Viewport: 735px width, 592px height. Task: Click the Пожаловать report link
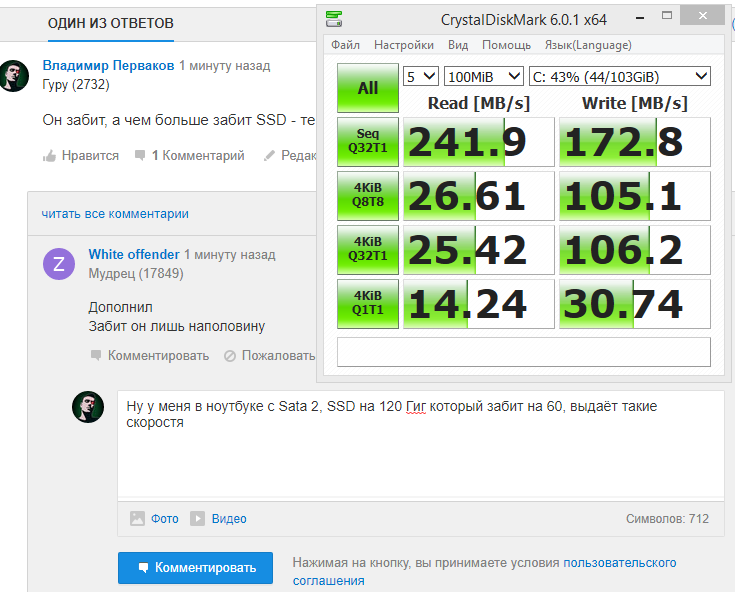[278, 356]
